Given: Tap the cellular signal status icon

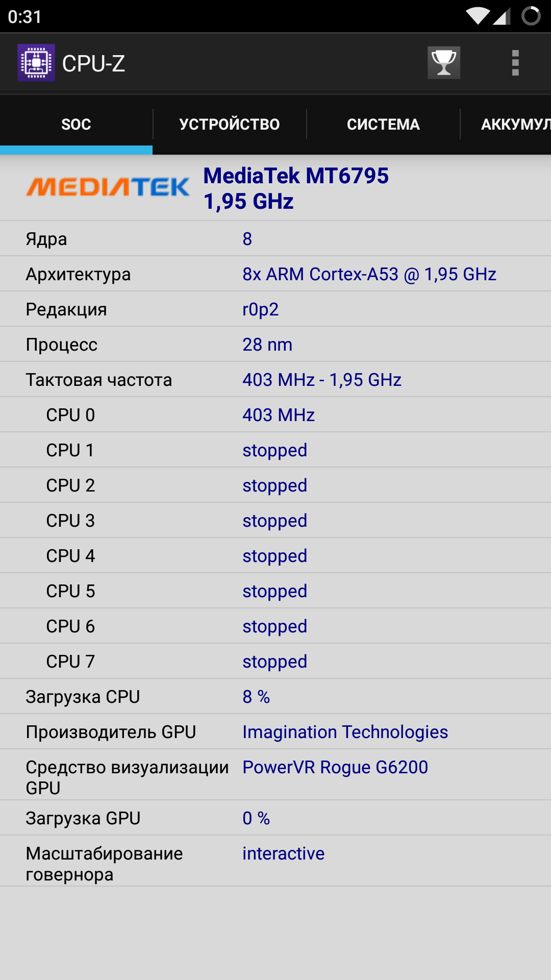Looking at the screenshot, I should [502, 16].
